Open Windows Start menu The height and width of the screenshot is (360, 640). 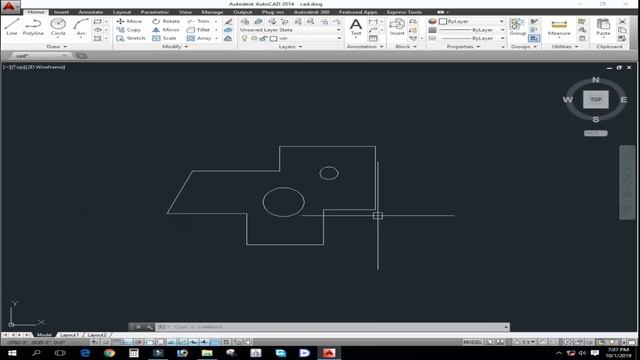click(x=12, y=353)
